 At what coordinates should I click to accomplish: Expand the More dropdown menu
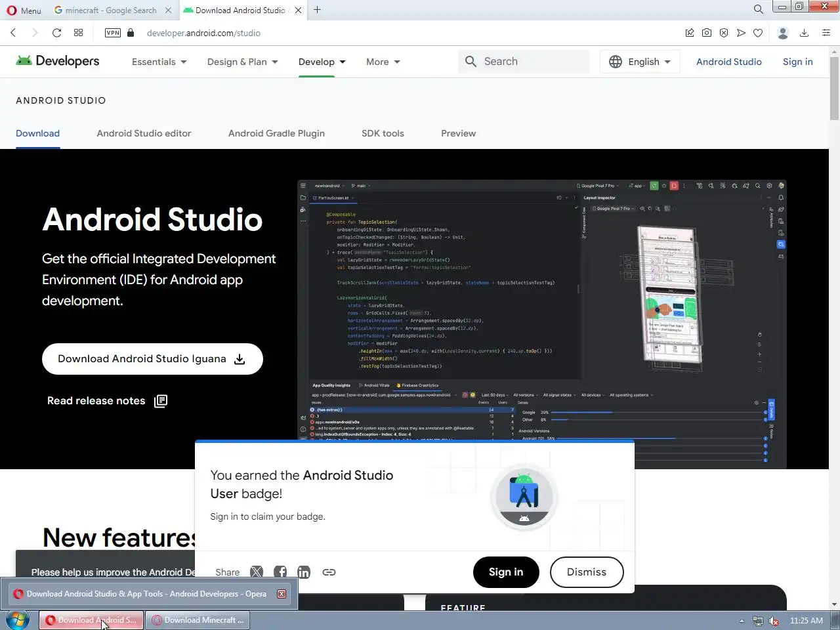click(x=383, y=62)
